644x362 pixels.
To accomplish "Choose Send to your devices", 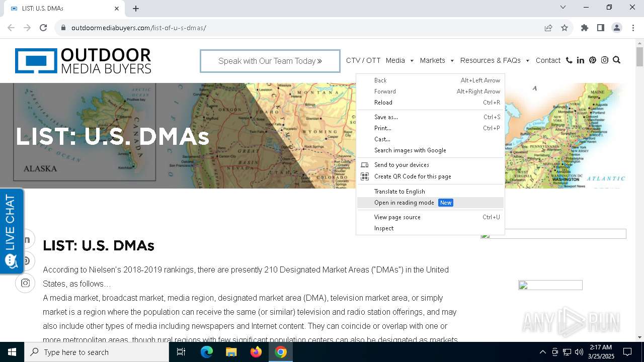I will (430, 165).
